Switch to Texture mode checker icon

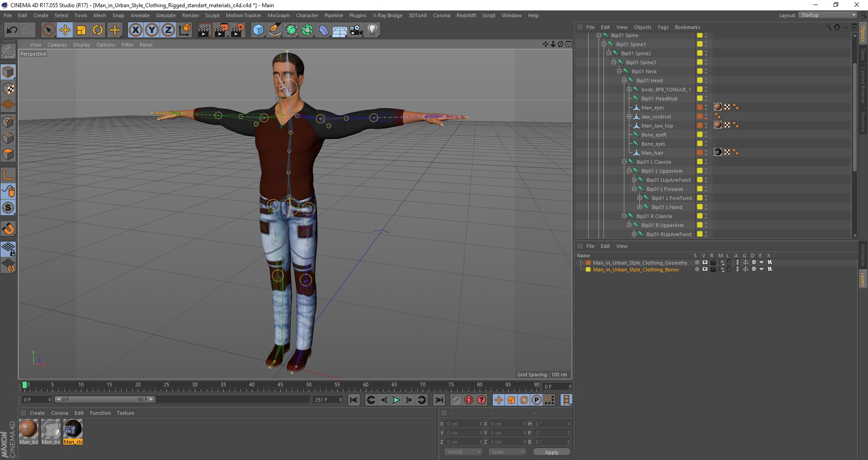click(x=8, y=89)
